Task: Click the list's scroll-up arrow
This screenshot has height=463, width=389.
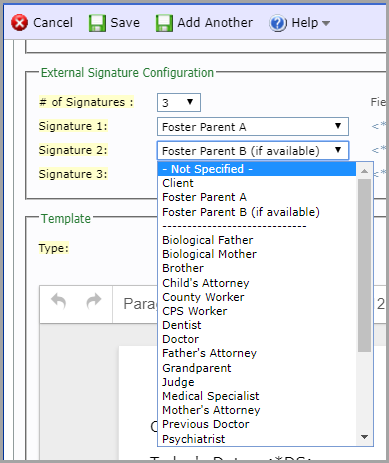Action: tap(364, 171)
